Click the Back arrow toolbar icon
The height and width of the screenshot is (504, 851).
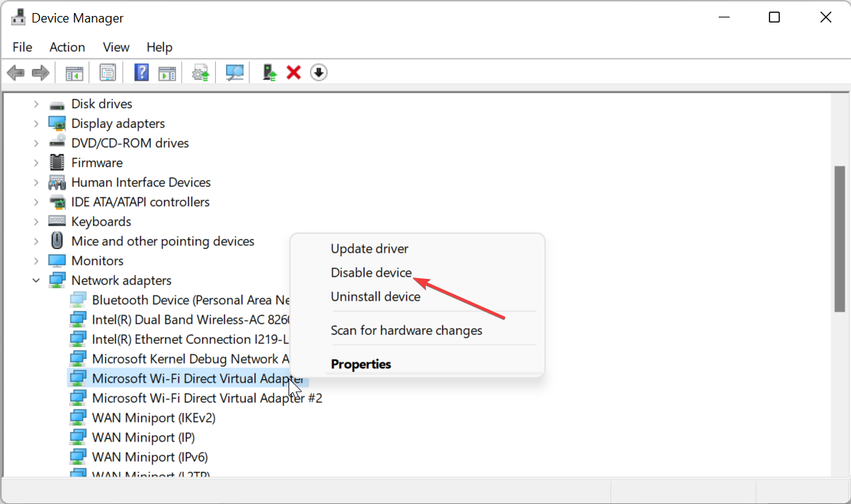[x=16, y=73]
